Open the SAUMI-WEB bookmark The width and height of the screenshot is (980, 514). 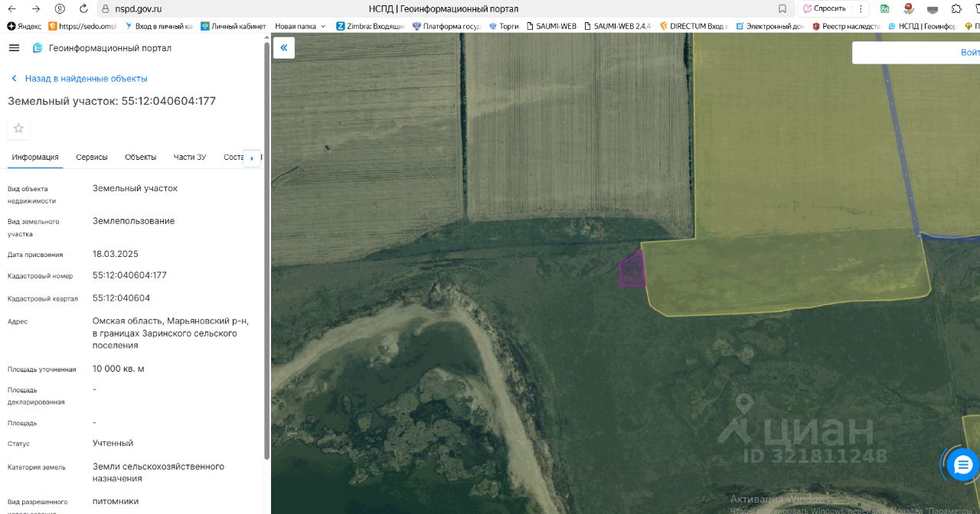550,26
